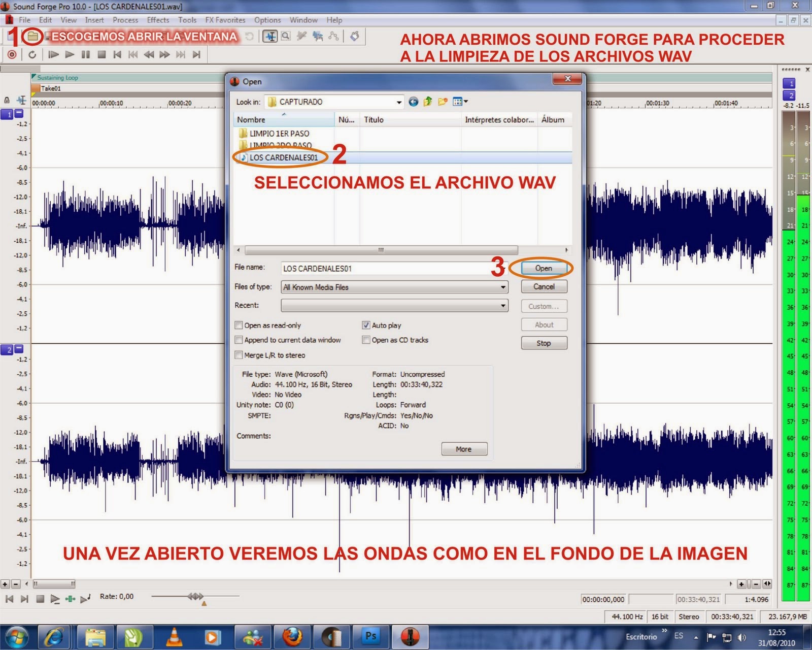Open the Effects menu
This screenshot has height=650, width=812.
click(158, 20)
